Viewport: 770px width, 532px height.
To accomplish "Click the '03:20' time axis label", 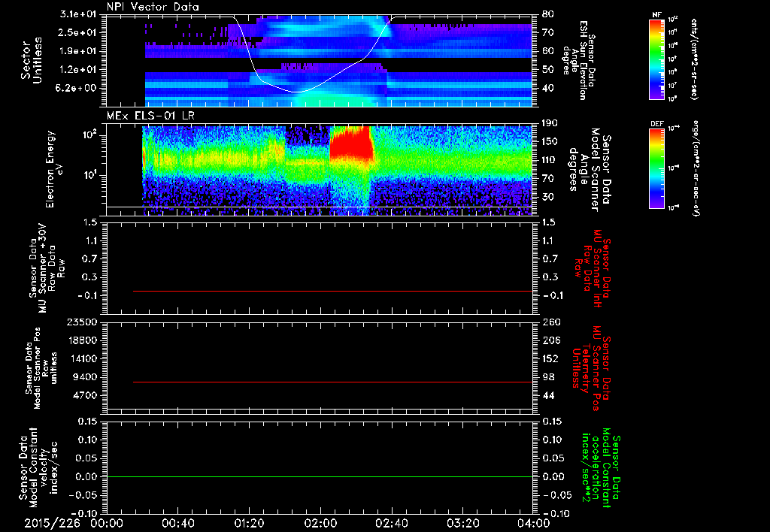I will pyautogui.click(x=462, y=524).
